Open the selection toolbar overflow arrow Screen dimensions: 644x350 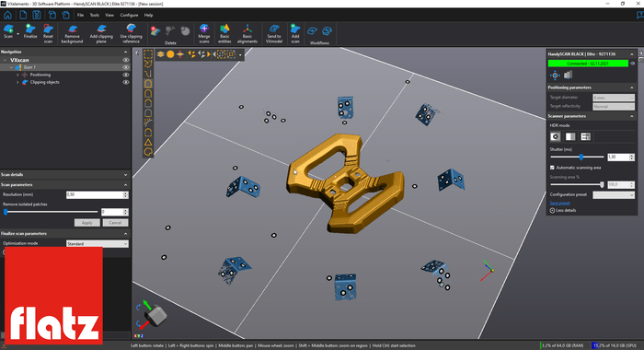[240, 54]
